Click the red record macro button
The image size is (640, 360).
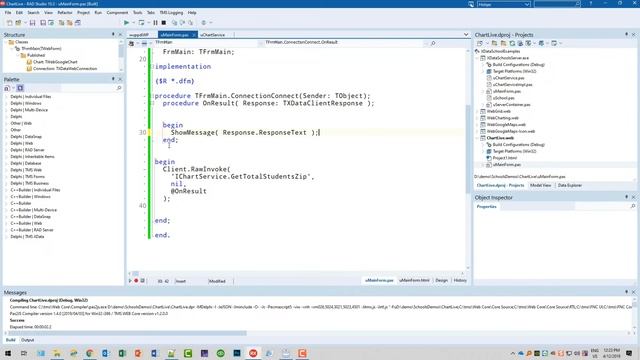tap(136, 281)
